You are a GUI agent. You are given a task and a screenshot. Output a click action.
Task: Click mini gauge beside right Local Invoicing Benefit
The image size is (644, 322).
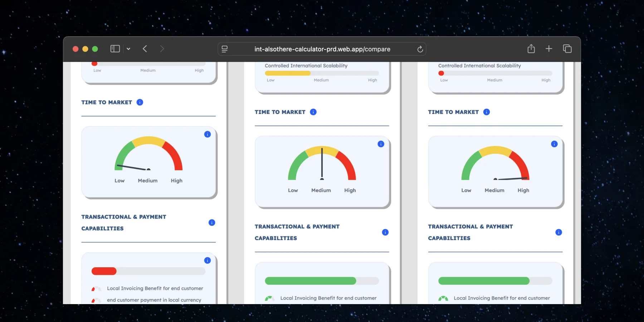point(443,298)
